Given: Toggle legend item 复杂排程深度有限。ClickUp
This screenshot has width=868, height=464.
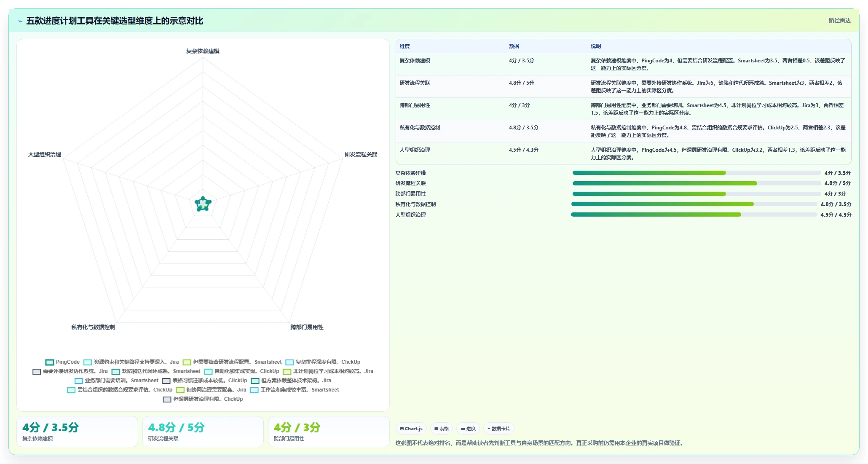Looking at the screenshot, I should (323, 362).
